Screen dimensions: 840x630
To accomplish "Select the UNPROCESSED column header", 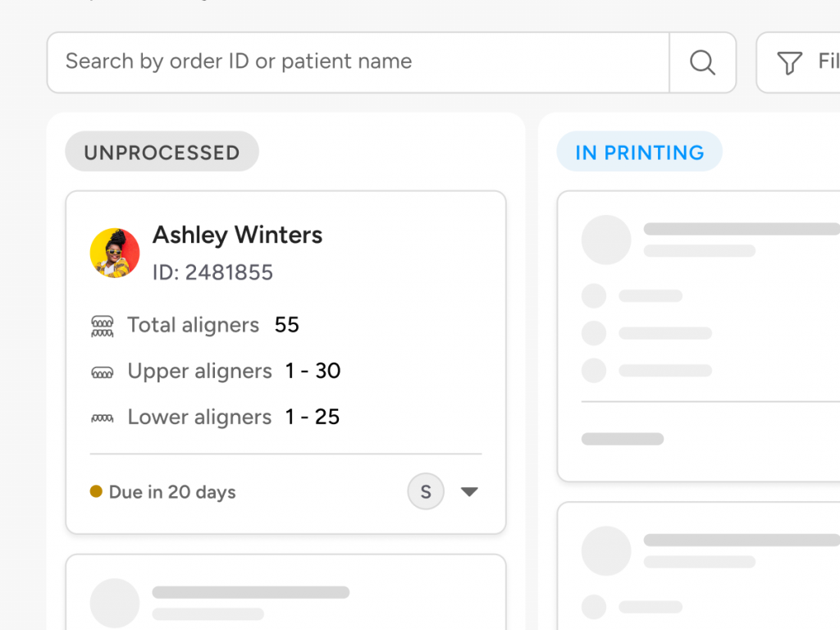I will [x=162, y=151].
